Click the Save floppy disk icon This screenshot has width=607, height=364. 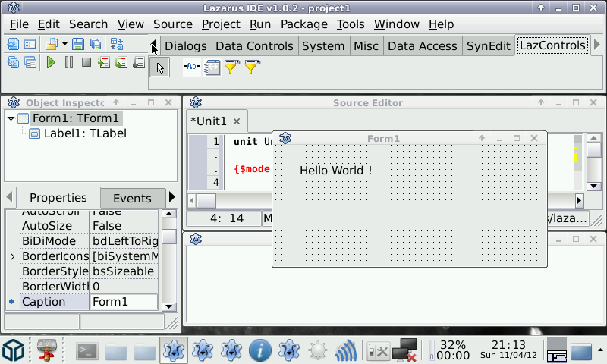(78, 44)
